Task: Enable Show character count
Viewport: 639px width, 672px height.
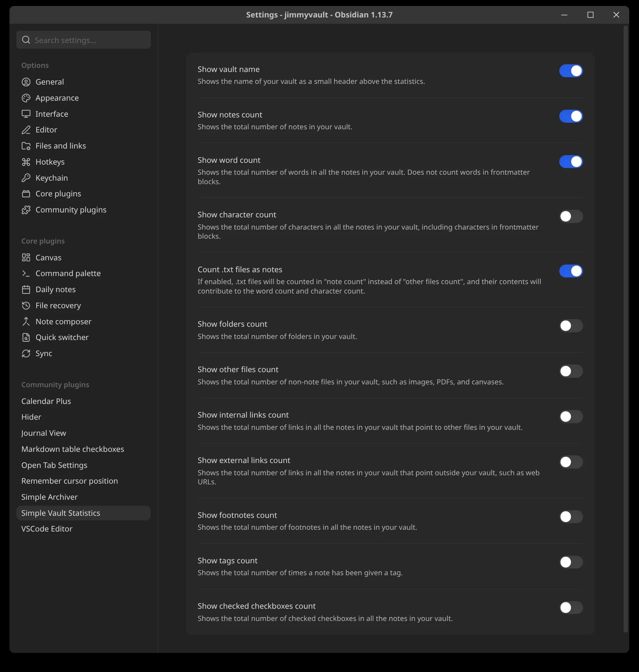Action: (x=571, y=216)
